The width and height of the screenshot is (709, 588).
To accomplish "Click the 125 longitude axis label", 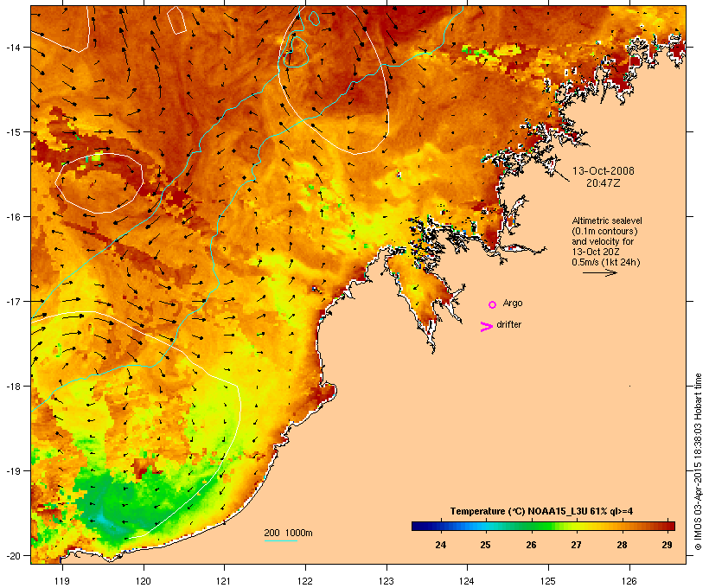I will click(x=548, y=581).
